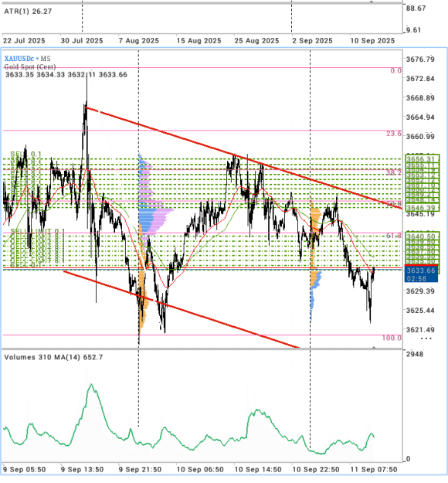Open the three-dots menu on price axis
The height and width of the screenshot is (483, 448).
426,338
